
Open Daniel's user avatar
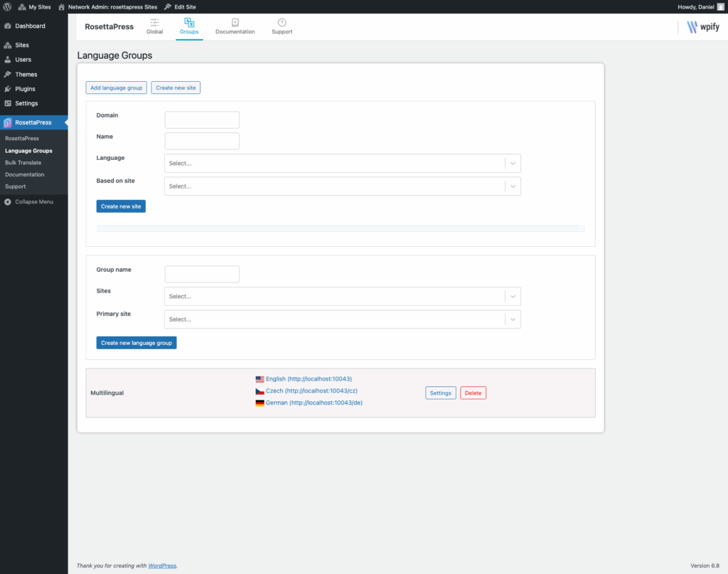click(x=721, y=7)
